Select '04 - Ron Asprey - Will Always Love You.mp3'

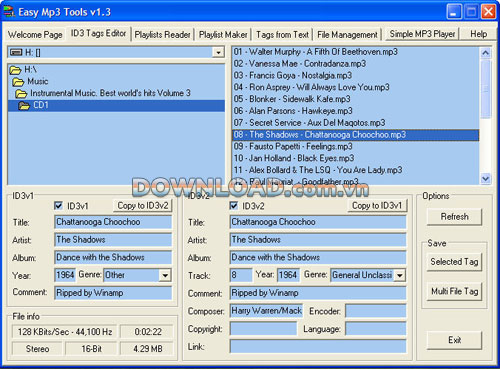(x=356, y=87)
